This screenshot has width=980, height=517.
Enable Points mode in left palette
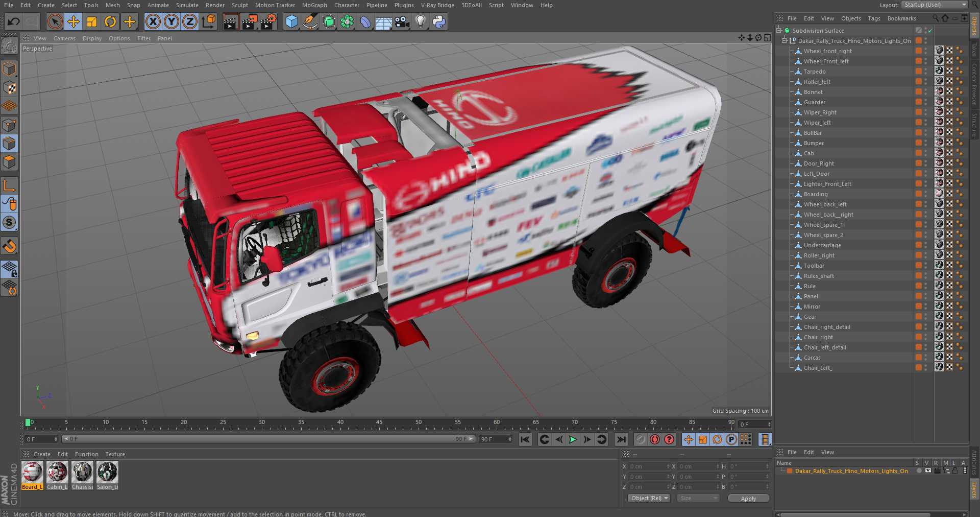9,125
